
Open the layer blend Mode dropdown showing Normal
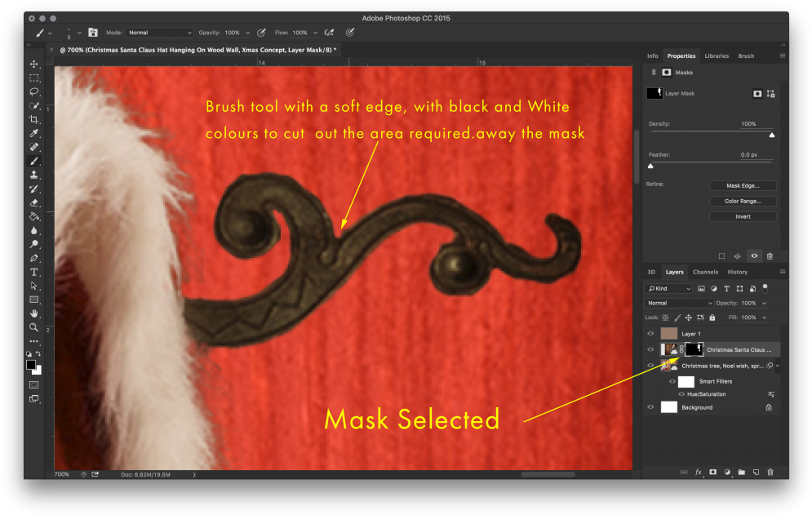pos(678,303)
